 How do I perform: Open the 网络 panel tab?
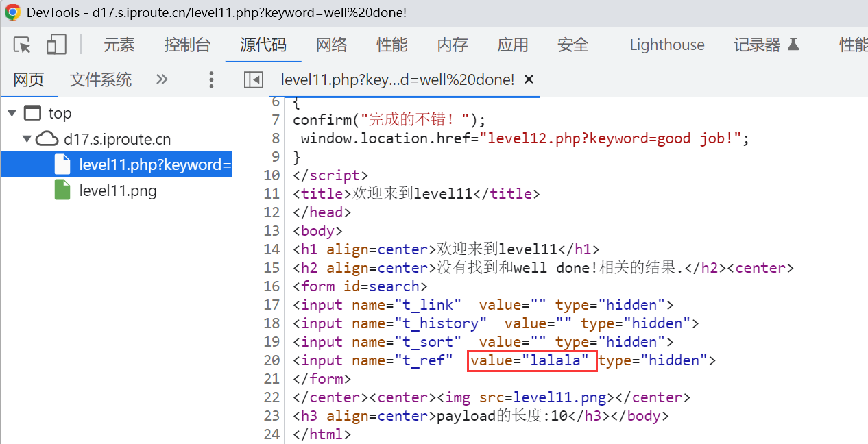tap(331, 45)
